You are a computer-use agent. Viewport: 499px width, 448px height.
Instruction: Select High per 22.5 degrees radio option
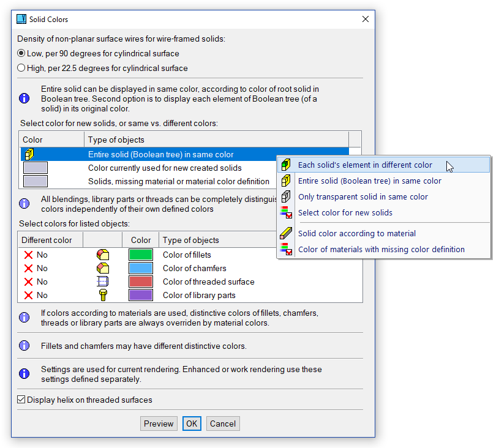pos(21,69)
